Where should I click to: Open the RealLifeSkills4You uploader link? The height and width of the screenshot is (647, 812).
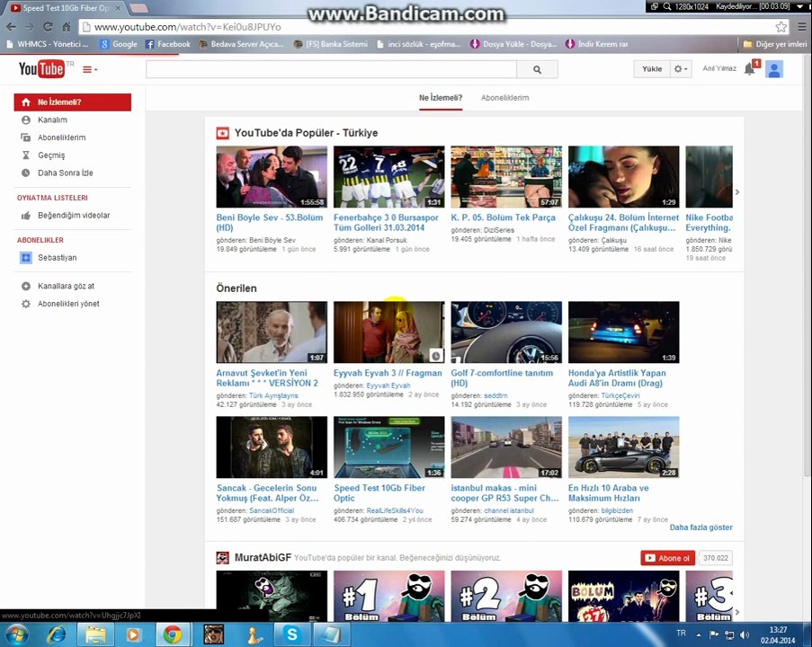click(395, 510)
